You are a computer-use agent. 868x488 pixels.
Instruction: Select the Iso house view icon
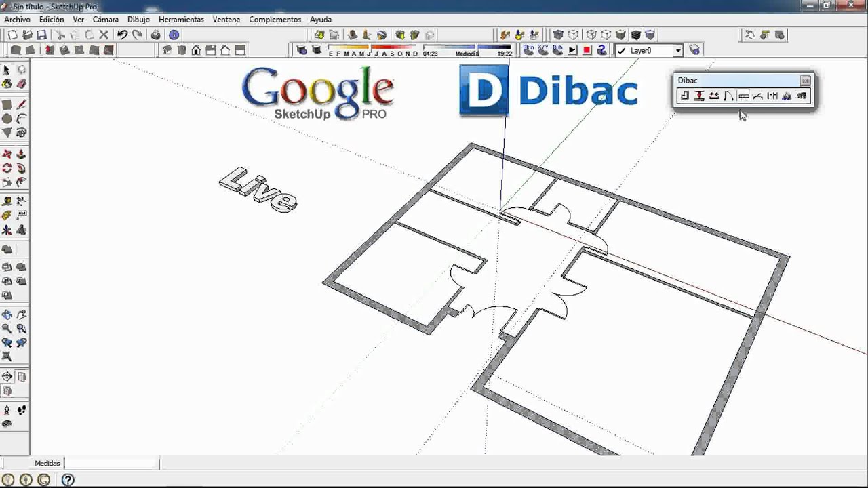coord(167,50)
